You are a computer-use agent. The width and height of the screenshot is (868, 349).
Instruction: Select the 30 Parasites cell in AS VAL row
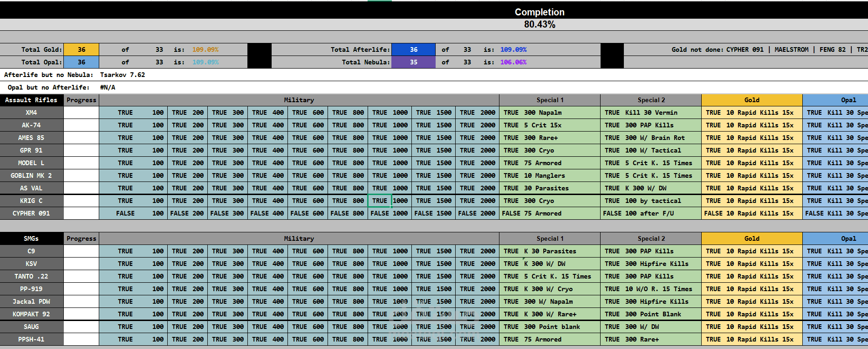pos(561,188)
